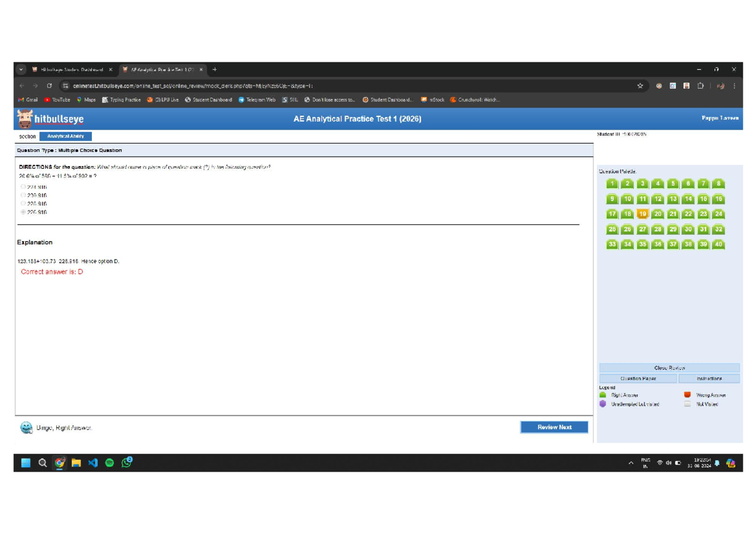Open the Chrome three-dot menu
Image resolution: width=756 pixels, height=534 pixels.
click(734, 85)
